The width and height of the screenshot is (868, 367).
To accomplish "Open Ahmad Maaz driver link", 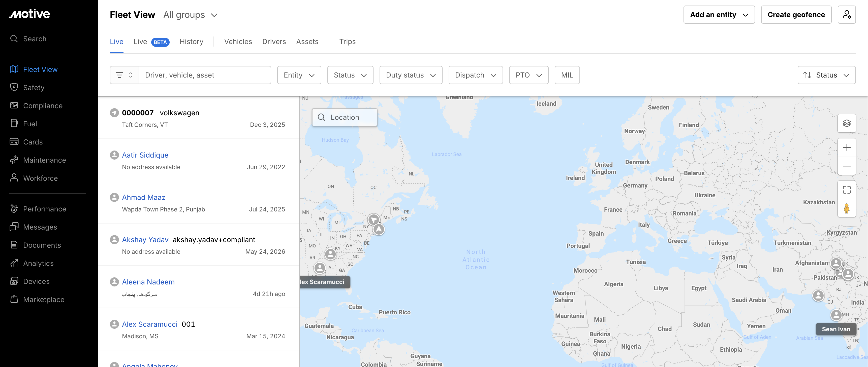I will [144, 197].
